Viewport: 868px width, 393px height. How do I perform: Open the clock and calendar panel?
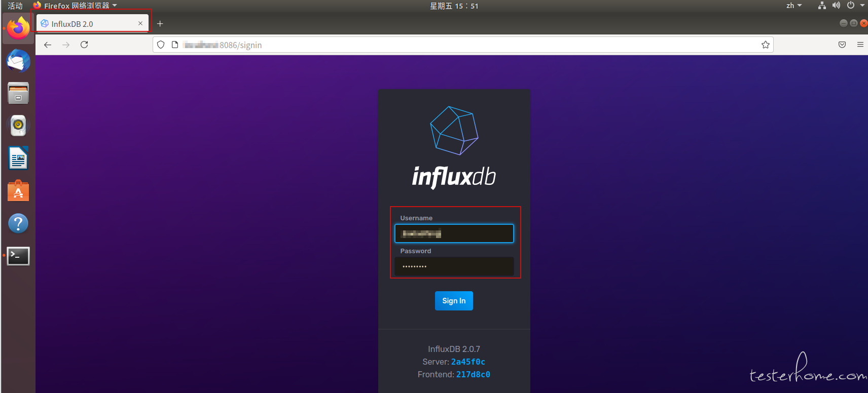[454, 6]
